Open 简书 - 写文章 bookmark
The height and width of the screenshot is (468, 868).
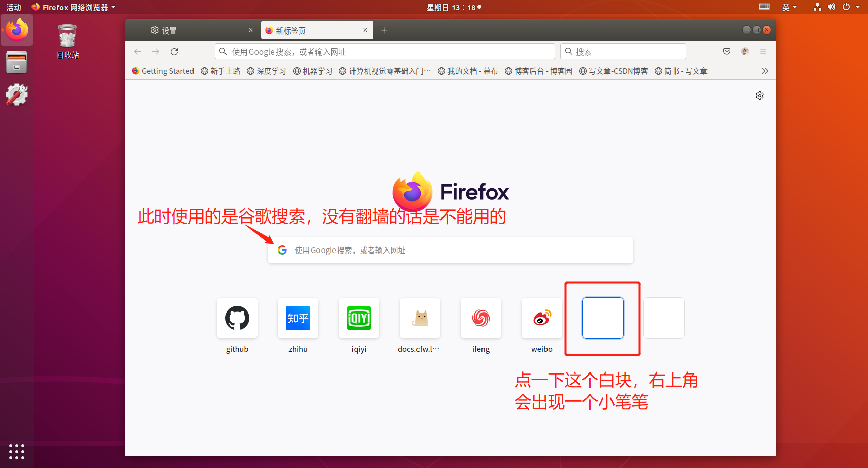(681, 71)
